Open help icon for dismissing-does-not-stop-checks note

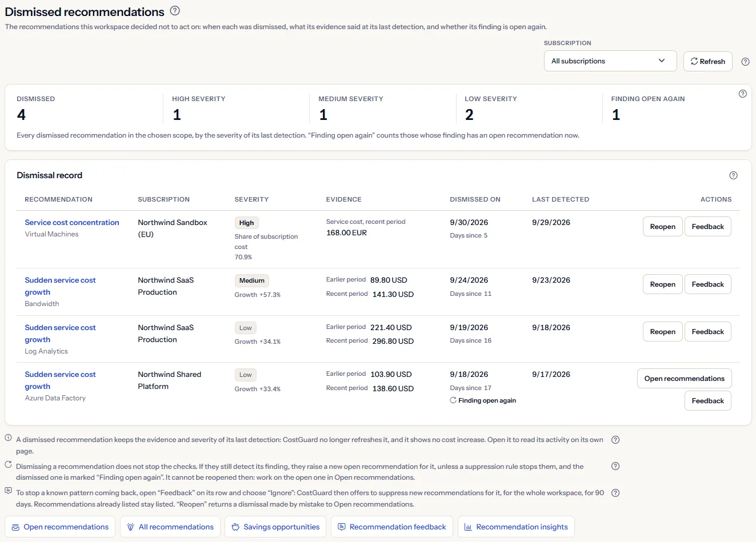615,466
